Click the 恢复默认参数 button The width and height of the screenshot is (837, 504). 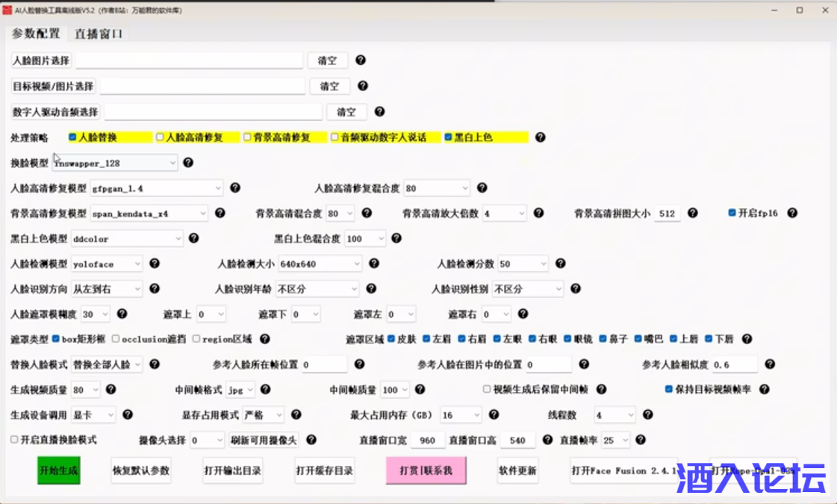tap(141, 471)
